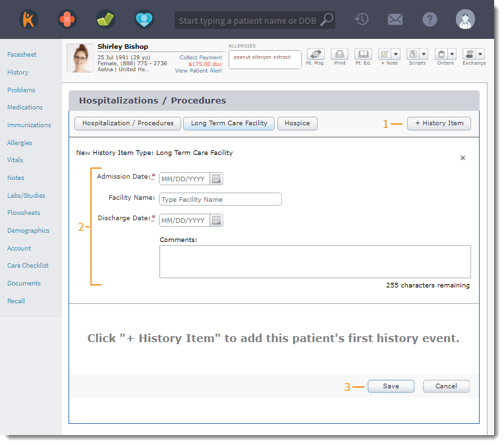Open Documents in the sidebar
The width and height of the screenshot is (504, 445).
click(x=24, y=283)
